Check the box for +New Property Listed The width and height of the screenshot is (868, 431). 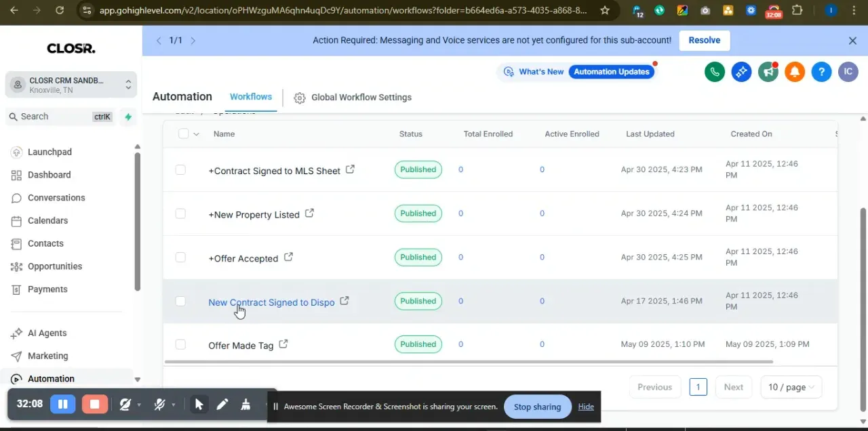(180, 213)
